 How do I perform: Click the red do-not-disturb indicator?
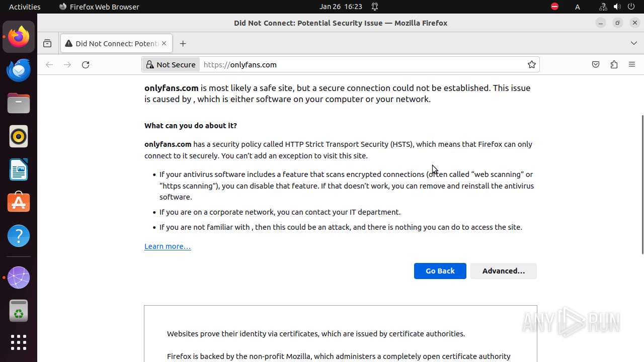[x=554, y=7]
